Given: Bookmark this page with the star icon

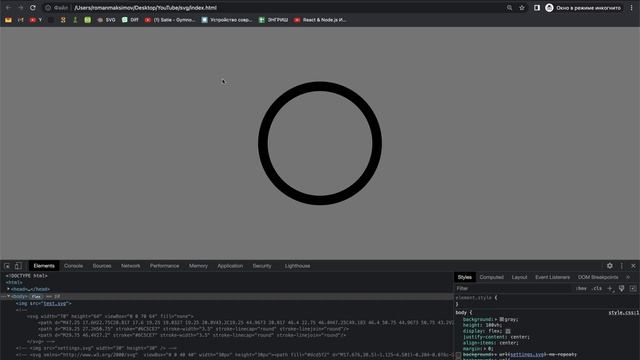Looking at the screenshot, I should (x=522, y=8).
